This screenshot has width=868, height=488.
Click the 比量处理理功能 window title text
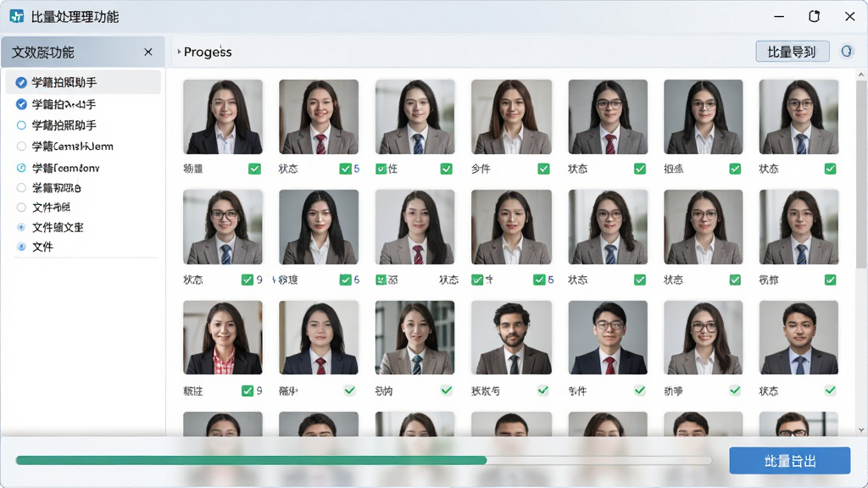click(75, 17)
